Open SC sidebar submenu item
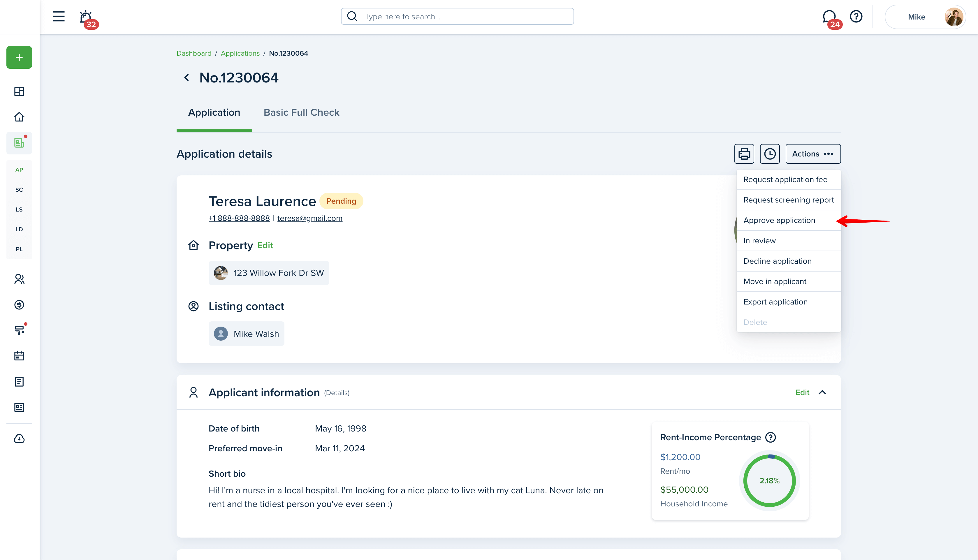Image resolution: width=978 pixels, height=560 pixels. point(19,190)
